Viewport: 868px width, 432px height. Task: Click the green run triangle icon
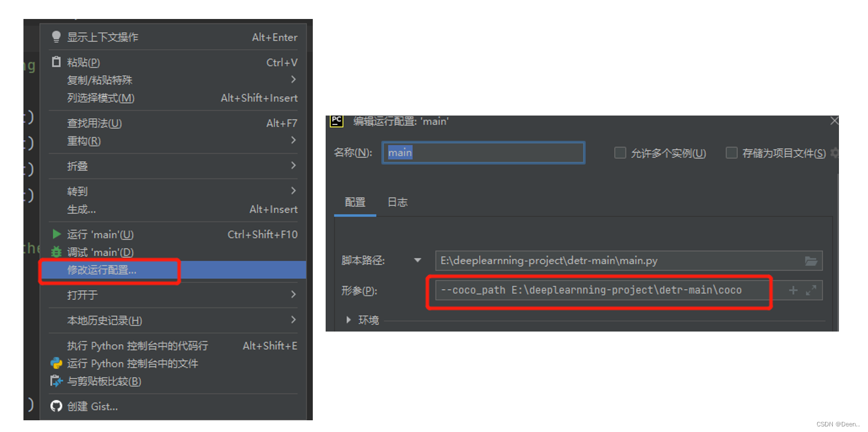coord(56,234)
